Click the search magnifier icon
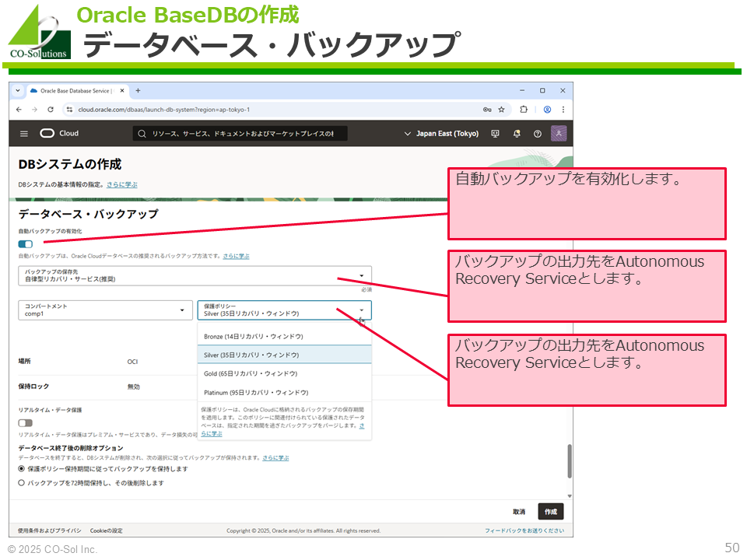Image resolution: width=747 pixels, height=560 pixels. [142, 134]
